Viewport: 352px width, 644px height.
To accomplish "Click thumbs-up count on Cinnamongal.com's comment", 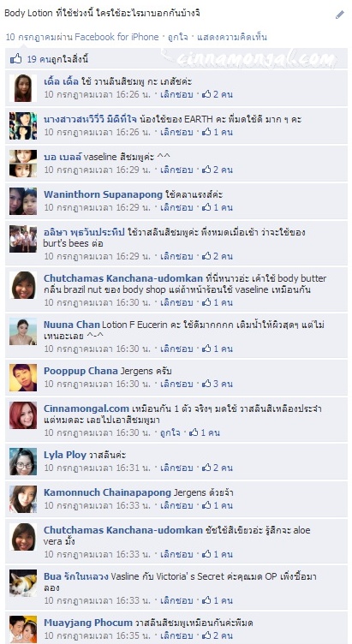I will coord(204,432).
